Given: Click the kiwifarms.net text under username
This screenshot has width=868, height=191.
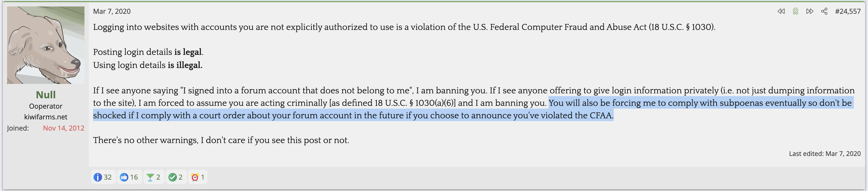Looking at the screenshot, I should tap(46, 117).
